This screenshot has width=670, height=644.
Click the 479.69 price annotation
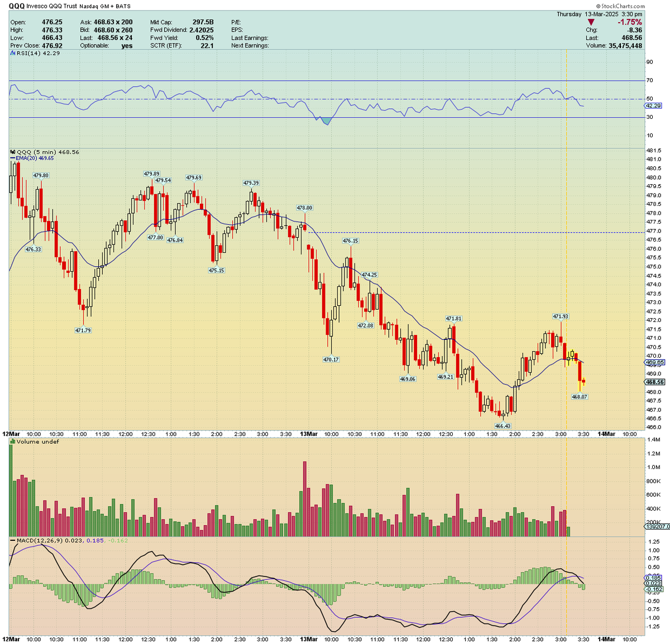click(194, 177)
